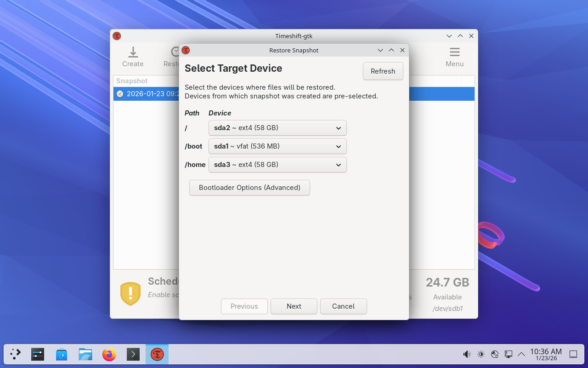Click Next to continue restore
Screen dimensions: 588x368
point(294,306)
